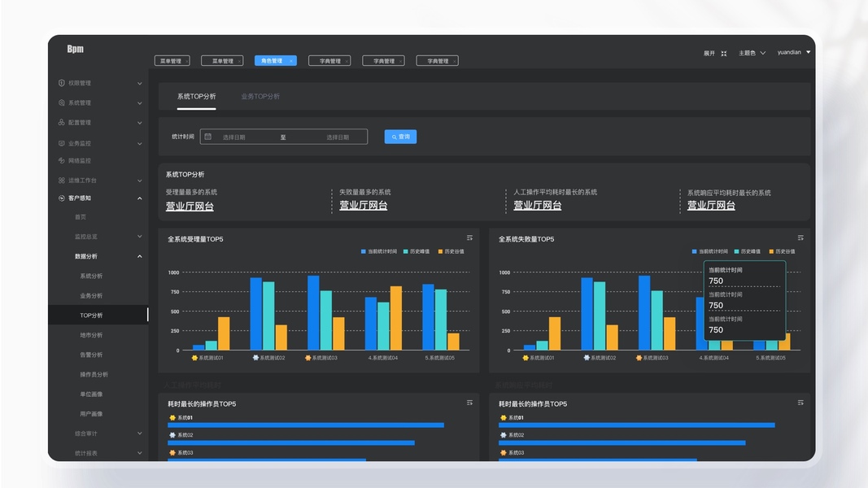This screenshot has height=488, width=868.
Task: Click the shield icon beside 权限管理
Action: [62, 83]
